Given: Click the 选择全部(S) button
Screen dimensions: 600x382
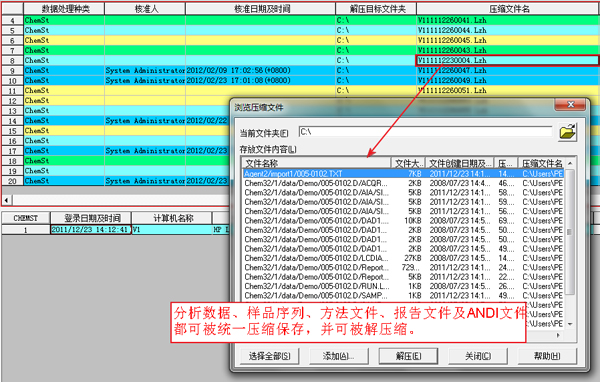Looking at the screenshot, I should [269, 356].
